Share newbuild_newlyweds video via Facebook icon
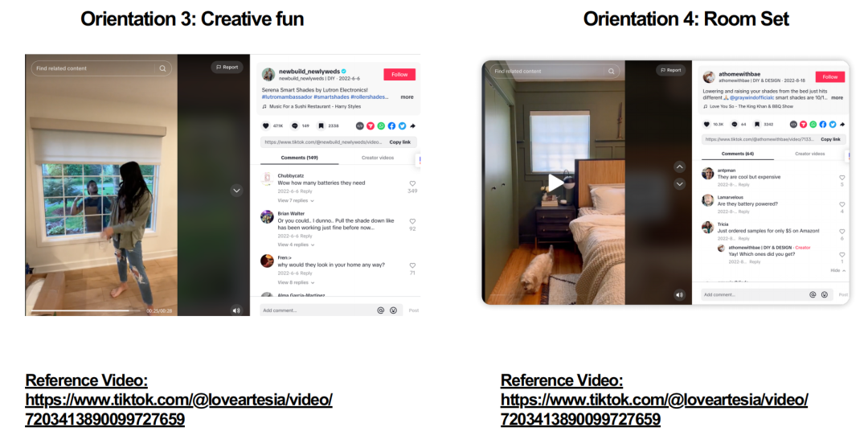 (391, 126)
